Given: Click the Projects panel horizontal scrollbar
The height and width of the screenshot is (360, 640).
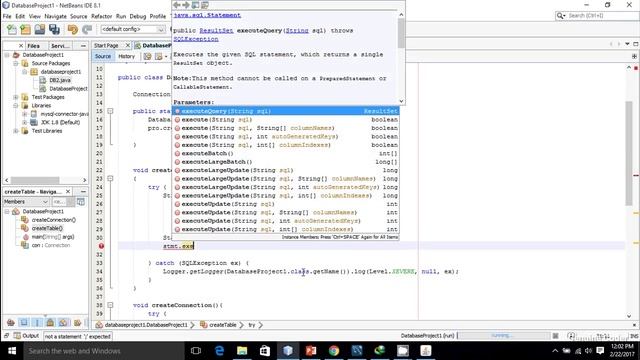Looking at the screenshot, I should (45, 180).
